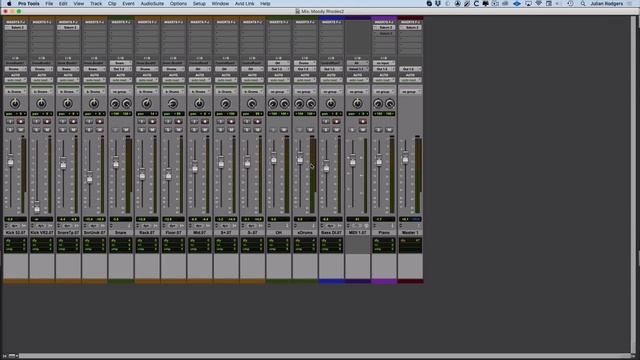The width and height of the screenshot is (640, 360).
Task: Solo the Kick 52.07 track
Action: coord(10,130)
